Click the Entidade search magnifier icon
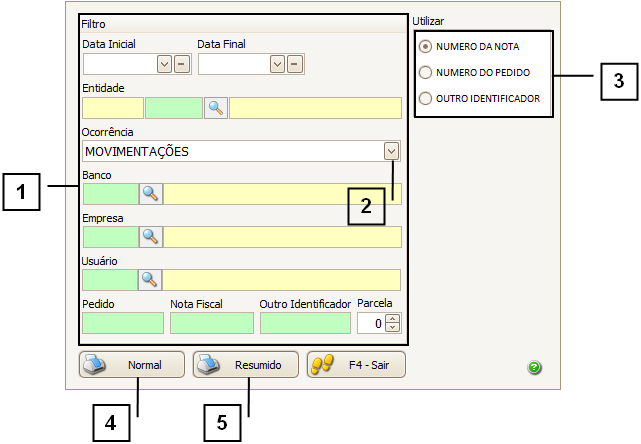 [216, 108]
